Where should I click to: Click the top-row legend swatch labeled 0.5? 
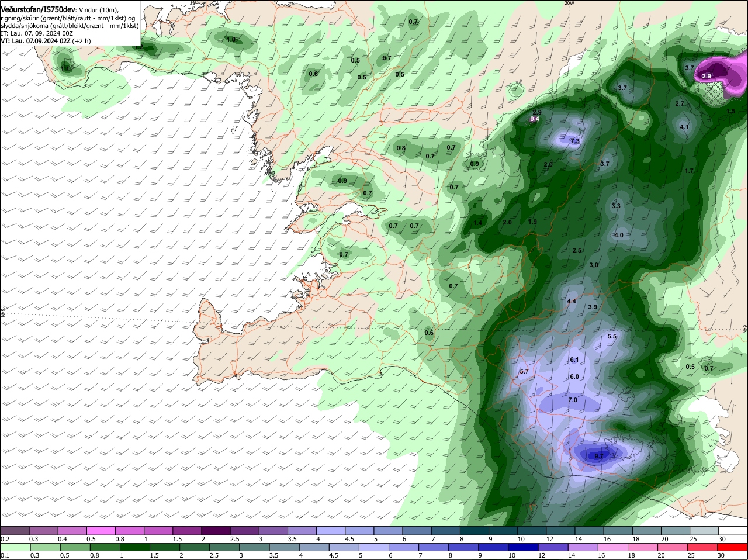pos(101,531)
